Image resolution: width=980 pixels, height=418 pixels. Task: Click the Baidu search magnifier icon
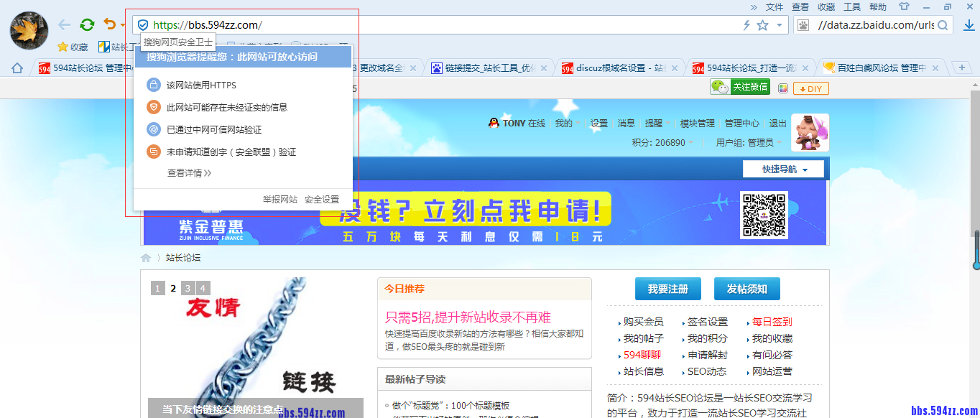[942, 24]
